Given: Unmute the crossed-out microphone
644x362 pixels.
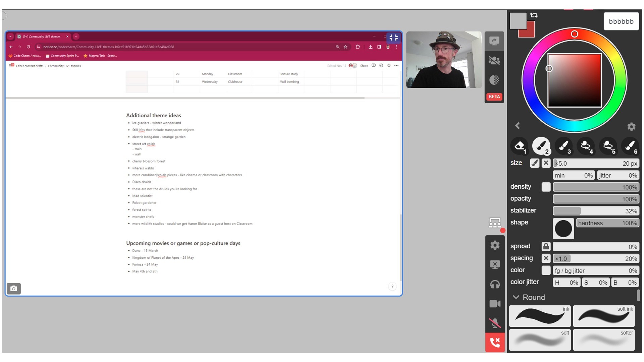Looking at the screenshot, I should (x=495, y=323).
